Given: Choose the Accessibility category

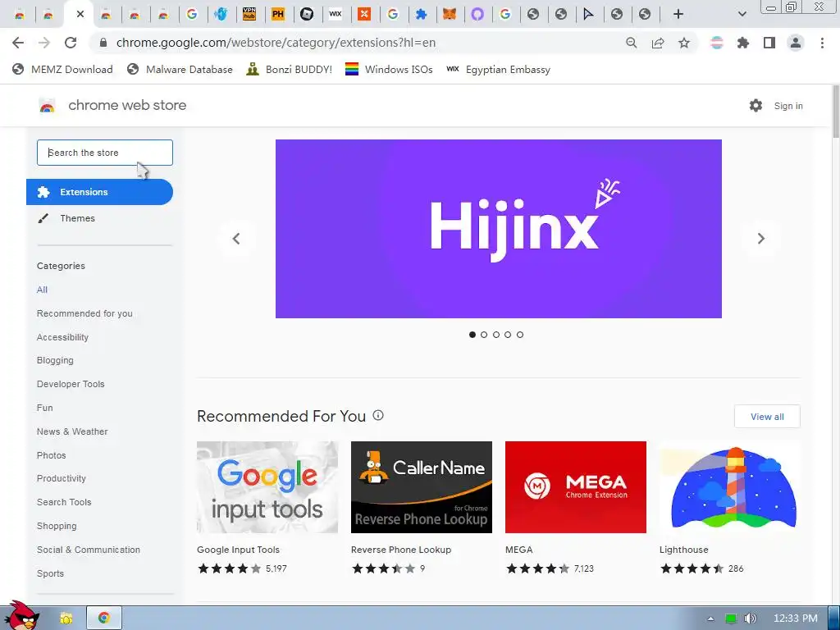Looking at the screenshot, I should pyautogui.click(x=62, y=337).
